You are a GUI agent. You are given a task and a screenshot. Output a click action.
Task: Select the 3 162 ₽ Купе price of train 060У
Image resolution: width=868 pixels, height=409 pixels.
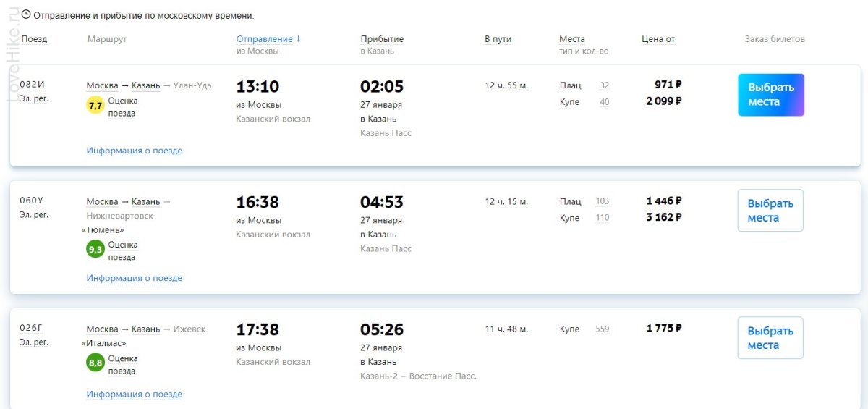(x=664, y=217)
